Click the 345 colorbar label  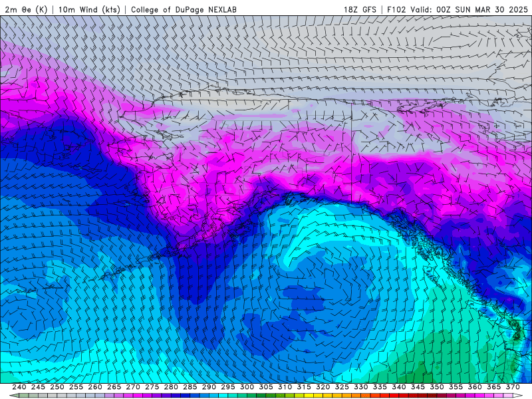(x=418, y=387)
